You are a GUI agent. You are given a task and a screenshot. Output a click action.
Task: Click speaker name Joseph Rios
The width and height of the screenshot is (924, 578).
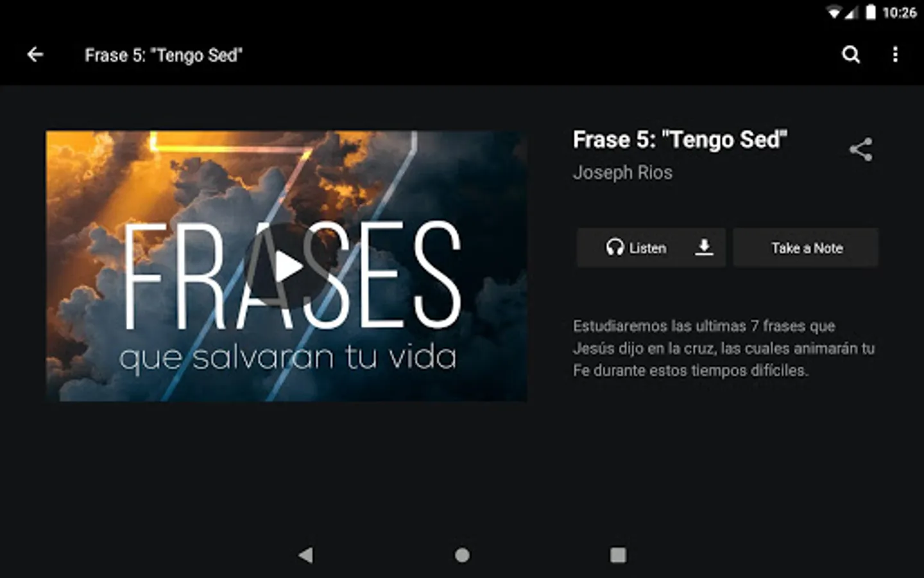click(x=622, y=173)
